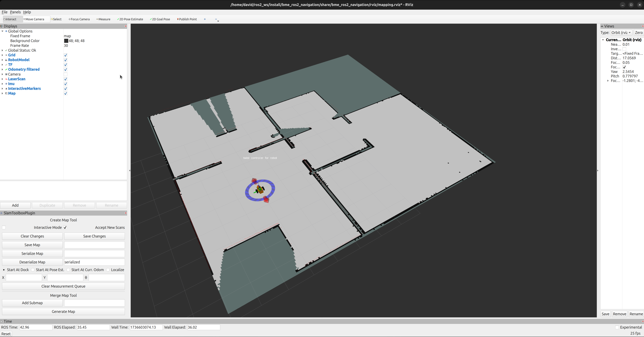Activate the 2D Goal Pose tool
Viewport: 644px width, 337px height.
pyautogui.click(x=160, y=19)
